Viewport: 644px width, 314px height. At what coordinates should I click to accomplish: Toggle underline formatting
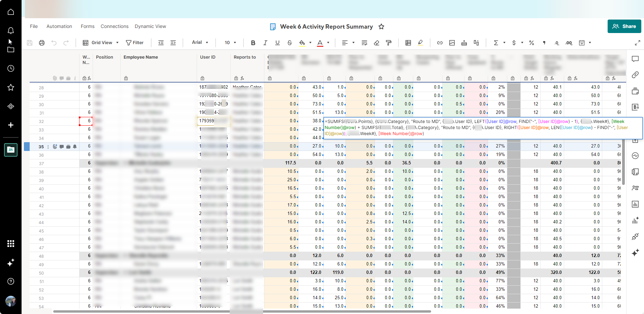(x=278, y=43)
